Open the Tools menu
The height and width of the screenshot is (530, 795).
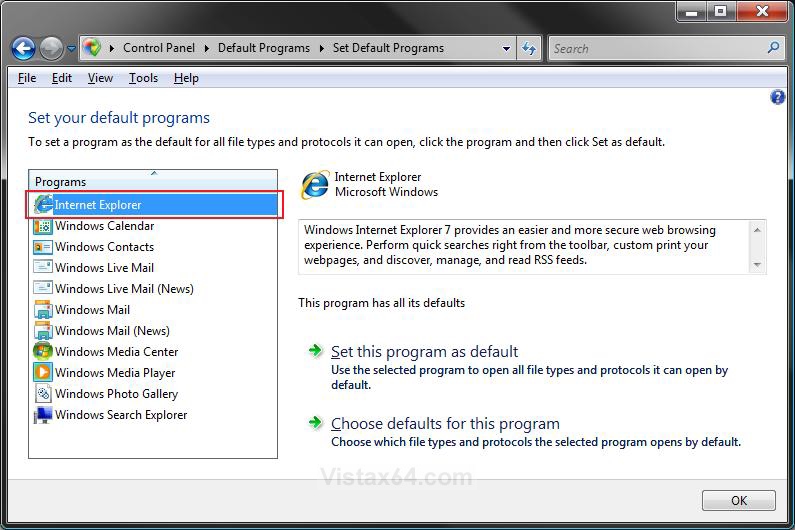(x=143, y=78)
